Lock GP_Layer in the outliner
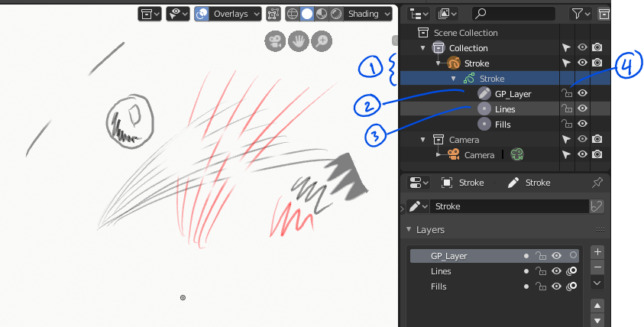Screen dimensions: 644x327 pyautogui.click(x=567, y=93)
